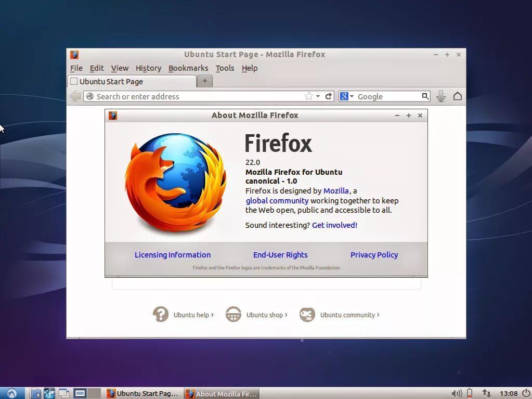Maximize the Ubuntu Start Page Firefox window
The image size is (532, 399).
point(447,54)
